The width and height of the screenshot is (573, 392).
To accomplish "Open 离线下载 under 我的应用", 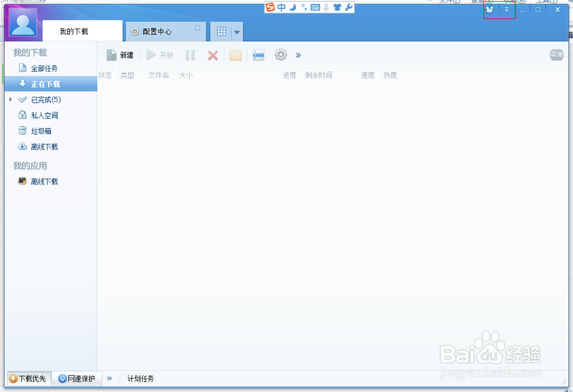I will coord(43,181).
